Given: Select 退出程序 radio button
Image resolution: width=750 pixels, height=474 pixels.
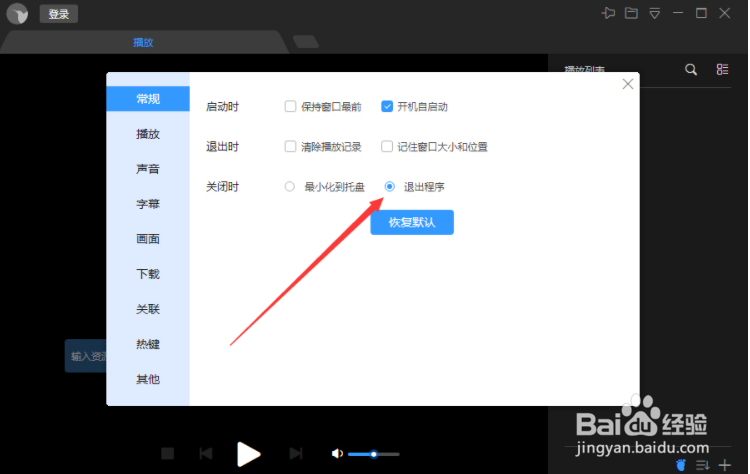Looking at the screenshot, I should [389, 187].
